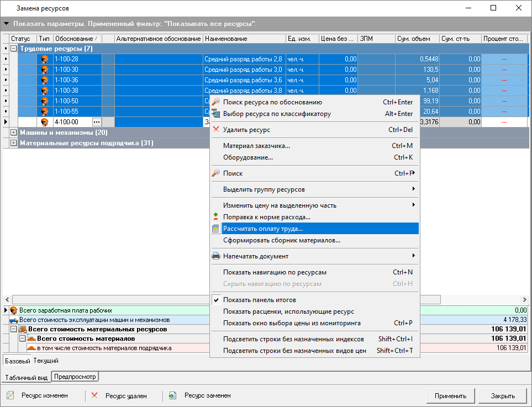Screen dimensions: 532x407
Task: Switch to the 'Текущий' tab
Action: pyautogui.click(x=46, y=361)
